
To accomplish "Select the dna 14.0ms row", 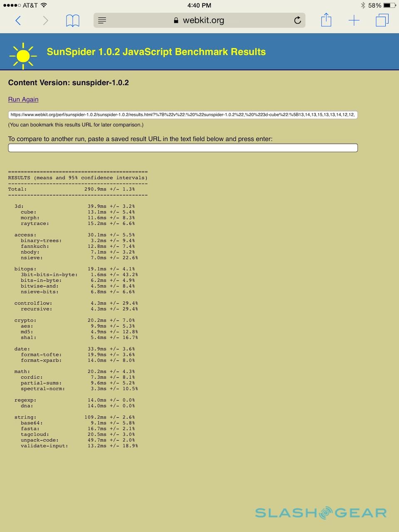I will tap(78, 406).
